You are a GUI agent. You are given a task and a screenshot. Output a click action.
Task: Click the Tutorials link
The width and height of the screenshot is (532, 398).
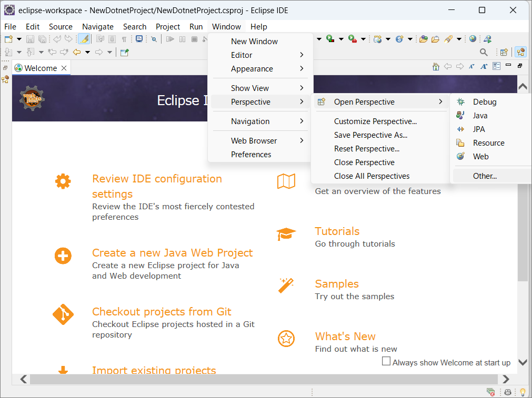337,231
